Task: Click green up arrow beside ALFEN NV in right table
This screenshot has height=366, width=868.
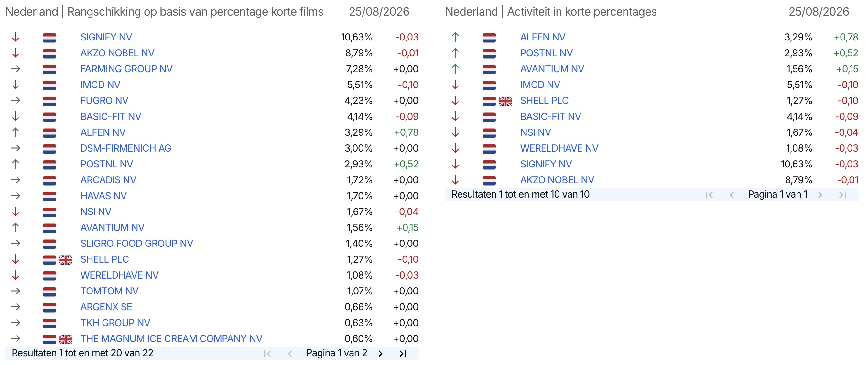Action: (x=455, y=37)
